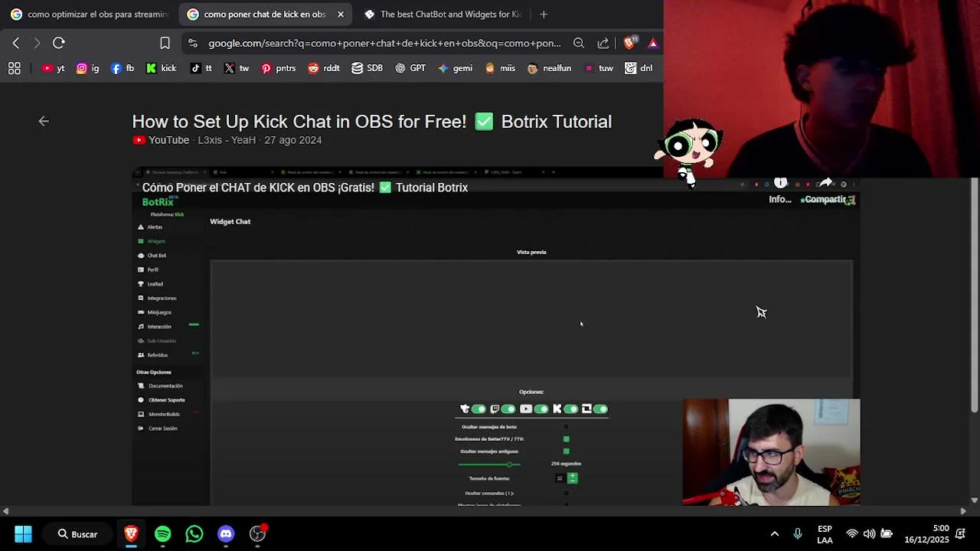Toggle the YouTube platform switch in Opciones
The width and height of the screenshot is (980, 551).
click(541, 409)
